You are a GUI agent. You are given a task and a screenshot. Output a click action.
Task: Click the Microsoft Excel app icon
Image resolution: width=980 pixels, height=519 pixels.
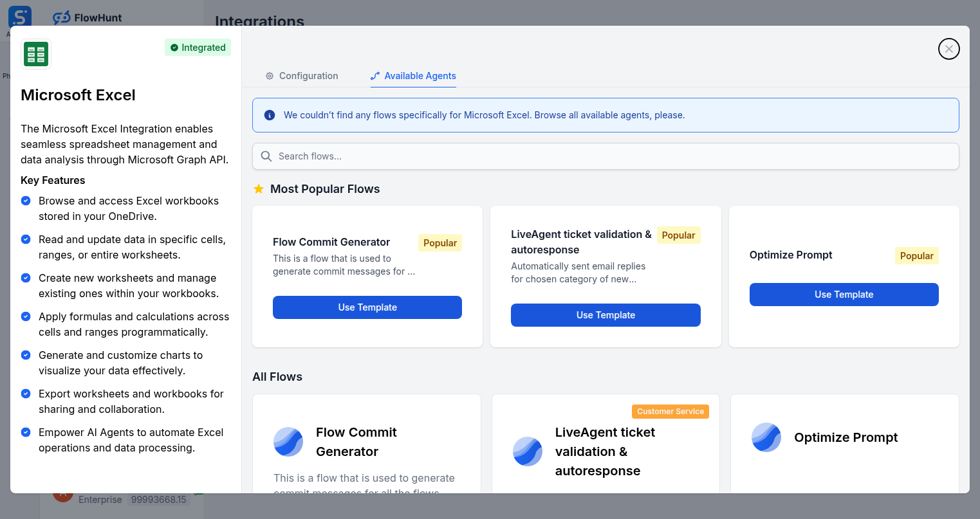pyautogui.click(x=36, y=54)
